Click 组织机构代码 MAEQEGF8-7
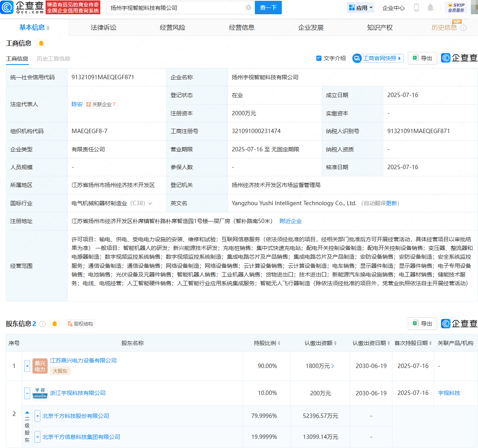The width and height of the screenshot is (478, 448). (89, 131)
